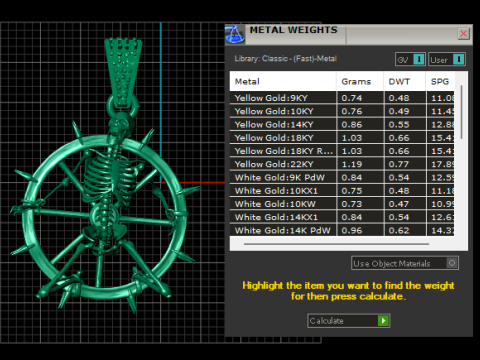Click the vertical scrollbar of metals list
The height and width of the screenshot is (360, 480).
click(x=461, y=112)
